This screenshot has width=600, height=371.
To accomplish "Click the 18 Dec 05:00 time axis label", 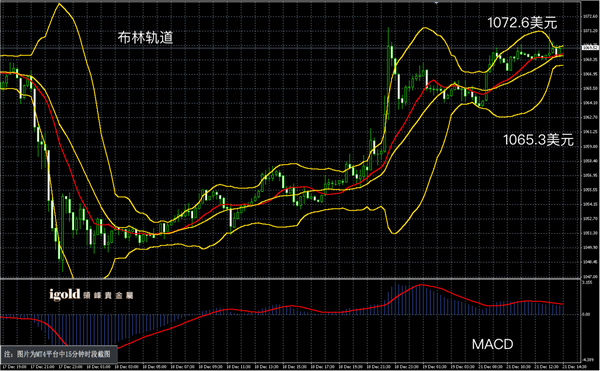I will point(155,367).
